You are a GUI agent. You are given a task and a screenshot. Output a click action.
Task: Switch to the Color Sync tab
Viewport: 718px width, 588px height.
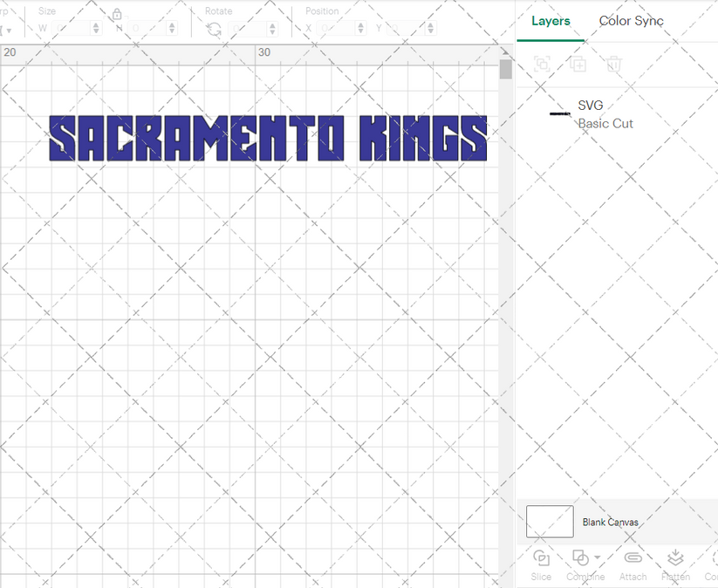point(631,21)
